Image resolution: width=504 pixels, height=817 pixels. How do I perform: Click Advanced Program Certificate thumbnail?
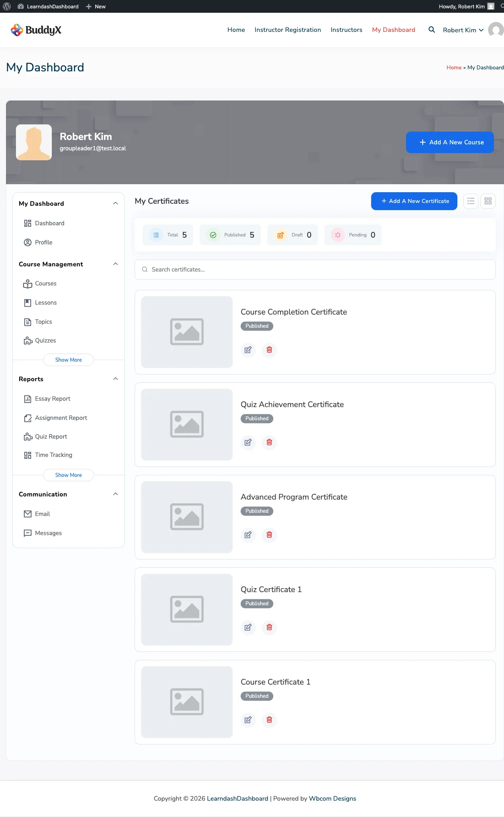187,517
